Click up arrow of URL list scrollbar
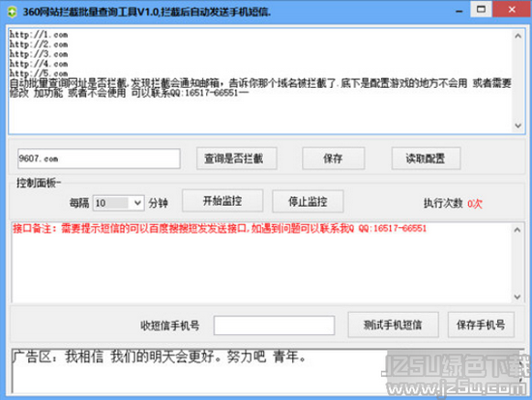The width and height of the screenshot is (532, 400). pos(517,36)
